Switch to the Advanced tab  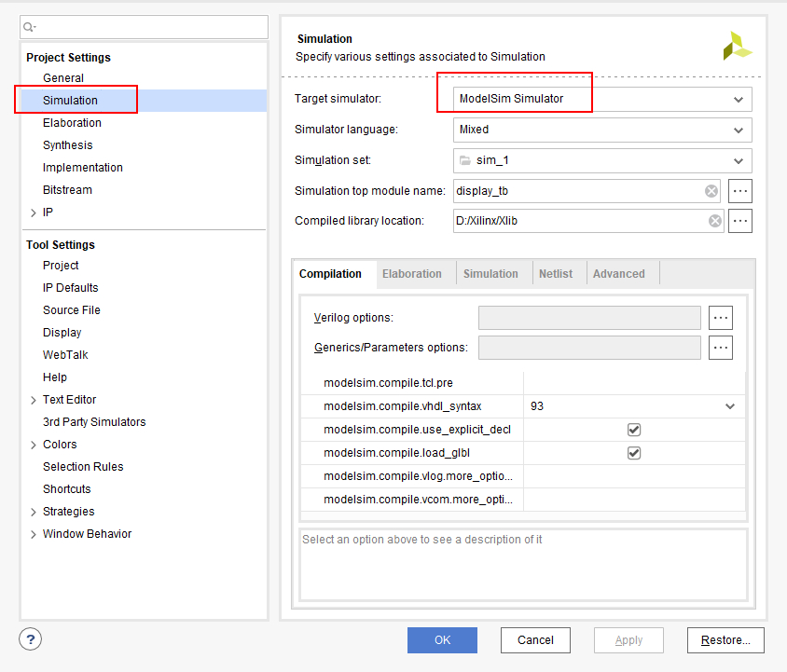619,274
